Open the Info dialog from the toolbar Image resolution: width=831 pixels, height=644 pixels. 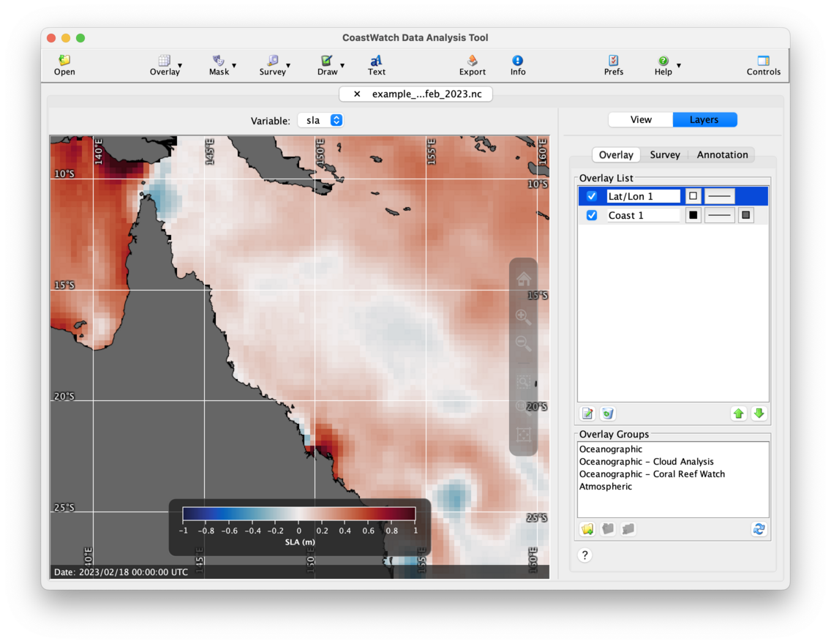click(518, 64)
